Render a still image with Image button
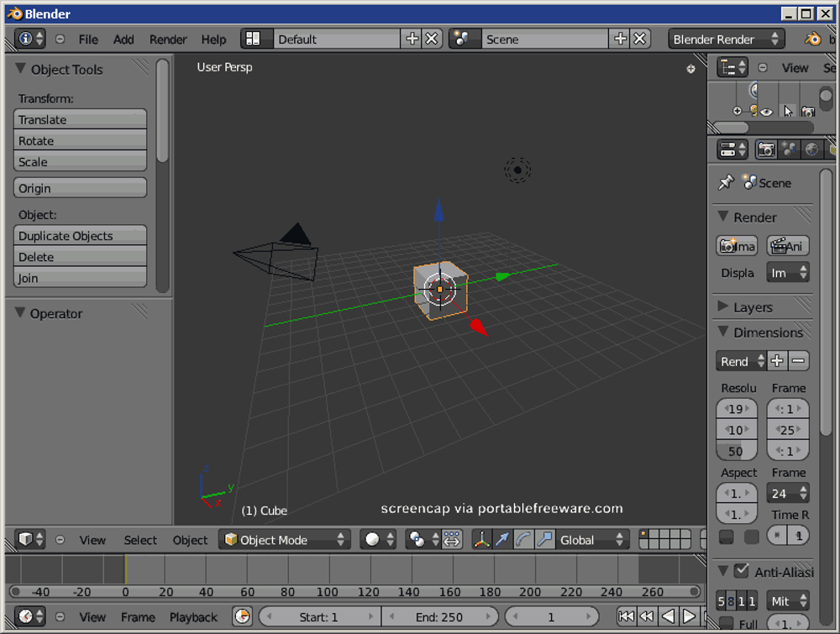 coord(738,246)
